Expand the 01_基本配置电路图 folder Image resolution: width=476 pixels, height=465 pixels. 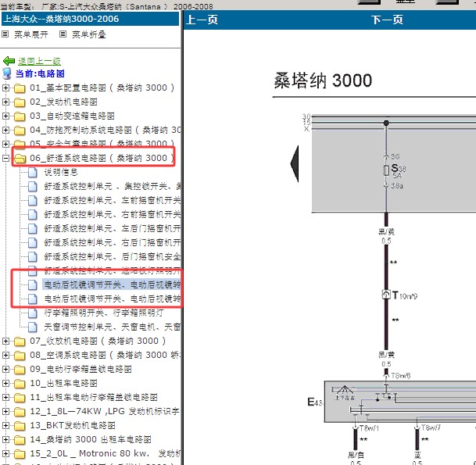(x=5, y=88)
